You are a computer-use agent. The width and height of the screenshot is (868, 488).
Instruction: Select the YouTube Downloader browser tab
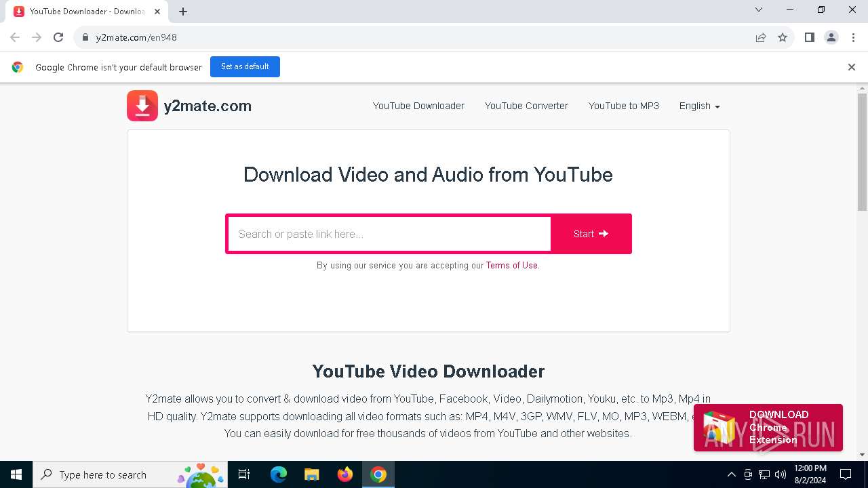[87, 12]
